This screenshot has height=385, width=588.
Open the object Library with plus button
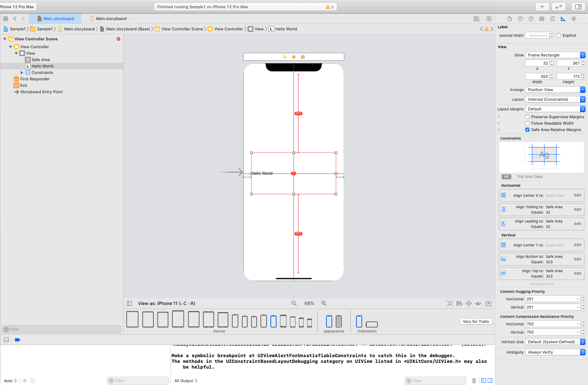pyautogui.click(x=542, y=7)
